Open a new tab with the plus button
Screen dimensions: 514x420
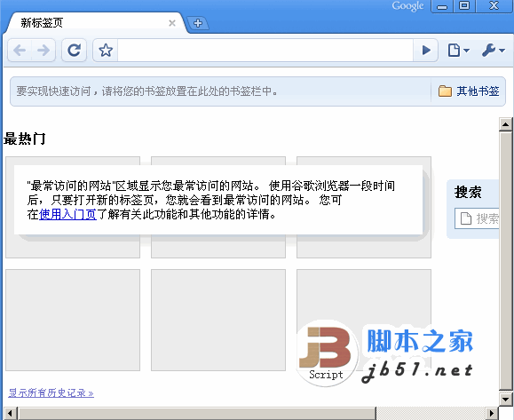[x=198, y=23]
